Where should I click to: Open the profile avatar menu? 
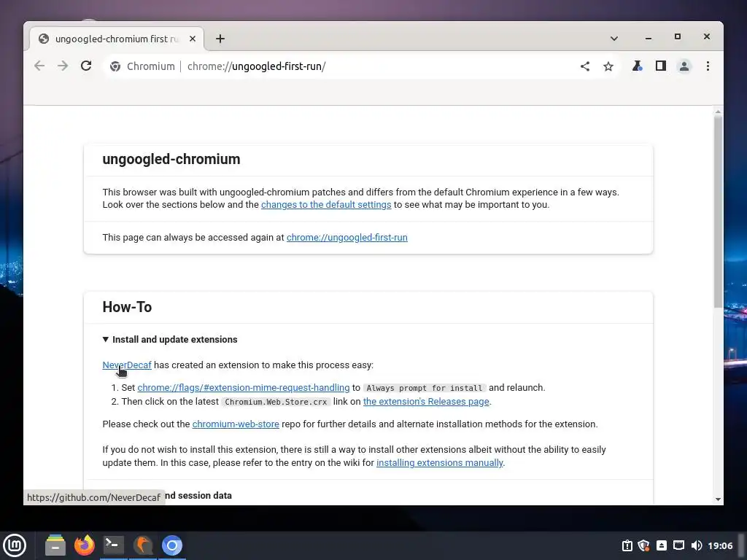click(x=684, y=66)
